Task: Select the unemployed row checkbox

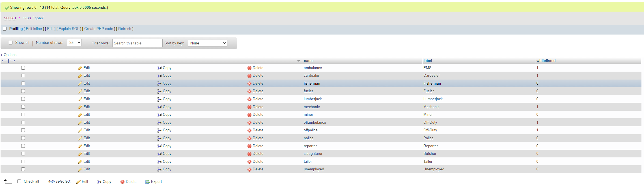Action: point(23,169)
